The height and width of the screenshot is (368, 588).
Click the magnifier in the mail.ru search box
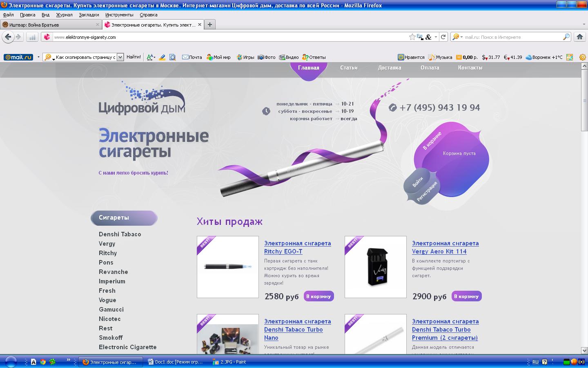pyautogui.click(x=566, y=37)
